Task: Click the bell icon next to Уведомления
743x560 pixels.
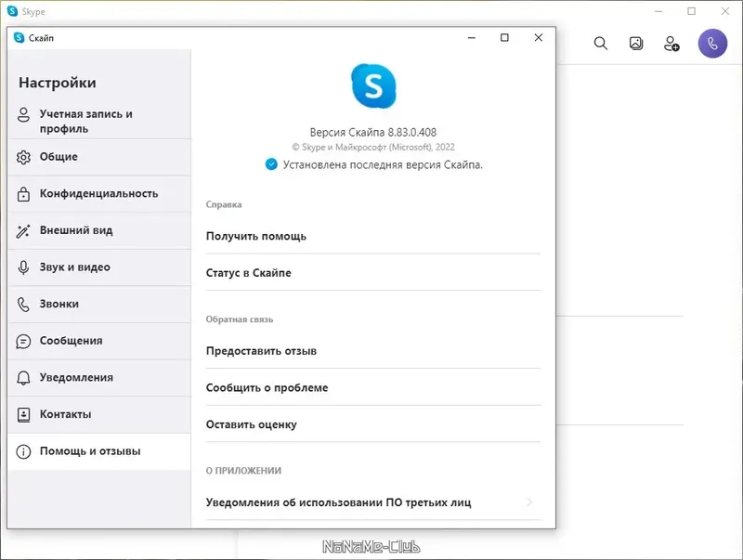Action: pyautogui.click(x=23, y=378)
